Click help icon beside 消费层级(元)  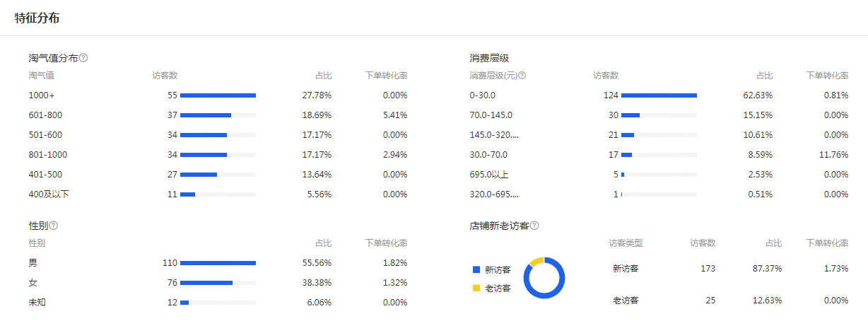(x=522, y=76)
